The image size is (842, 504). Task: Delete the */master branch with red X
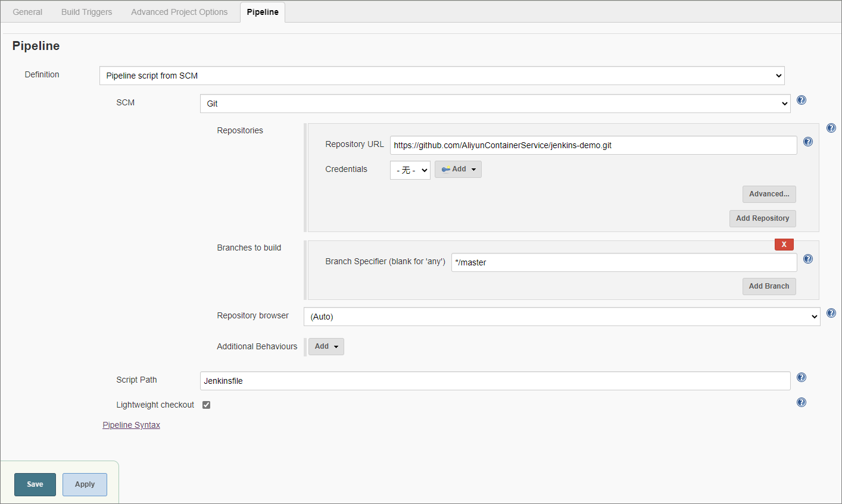pyautogui.click(x=784, y=245)
